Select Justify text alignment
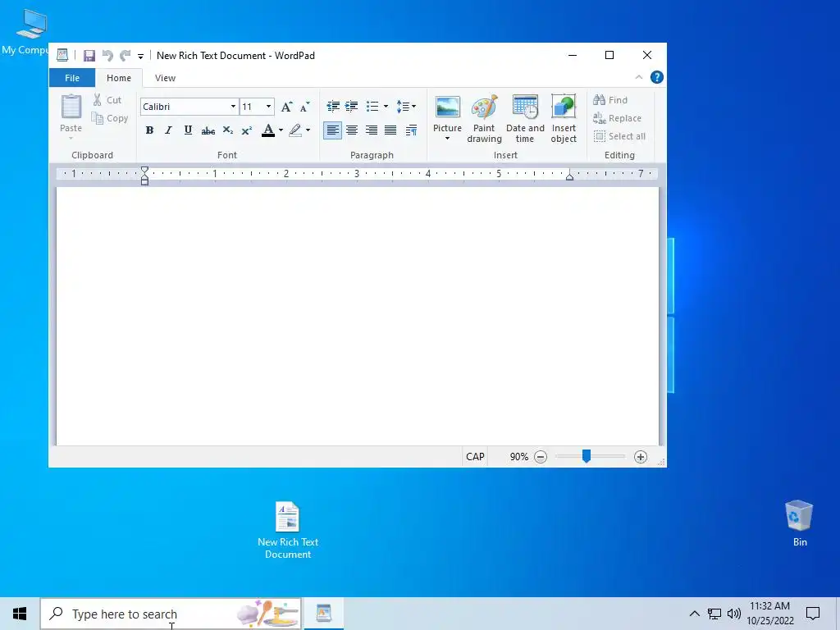The height and width of the screenshot is (630, 840). click(x=390, y=130)
